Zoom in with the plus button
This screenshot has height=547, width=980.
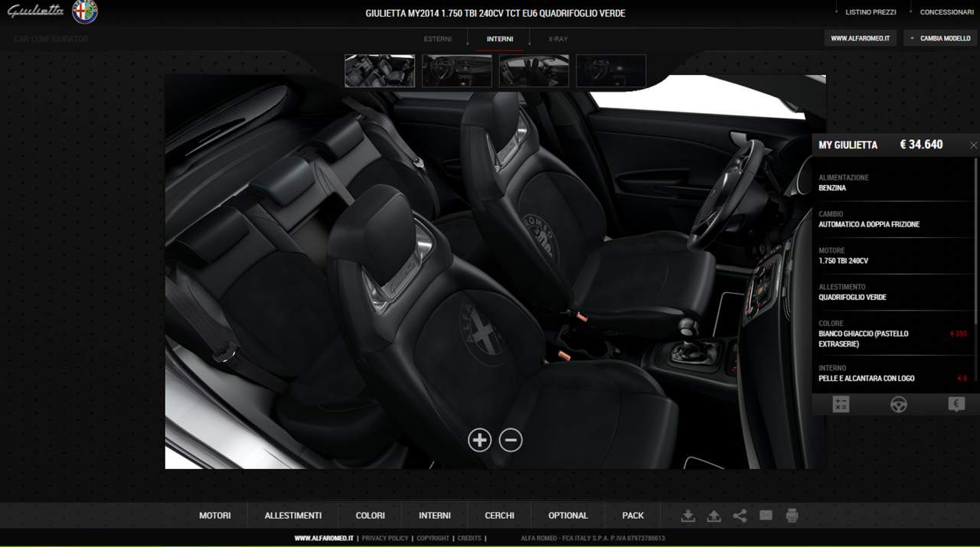coord(479,440)
